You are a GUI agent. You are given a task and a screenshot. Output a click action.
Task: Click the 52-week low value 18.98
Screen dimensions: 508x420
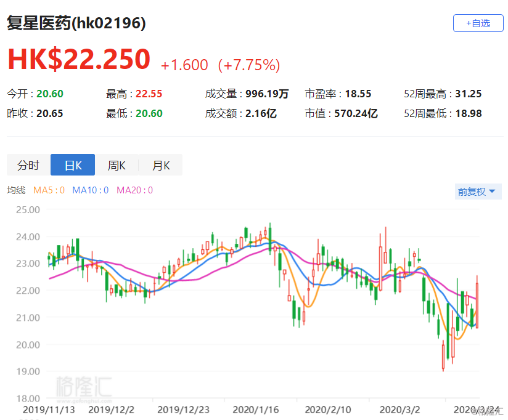coord(469,113)
